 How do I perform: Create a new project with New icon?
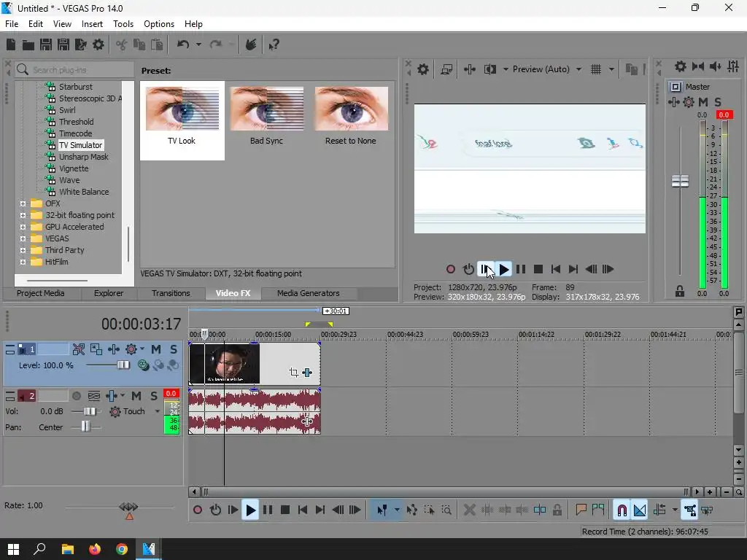pos(11,44)
